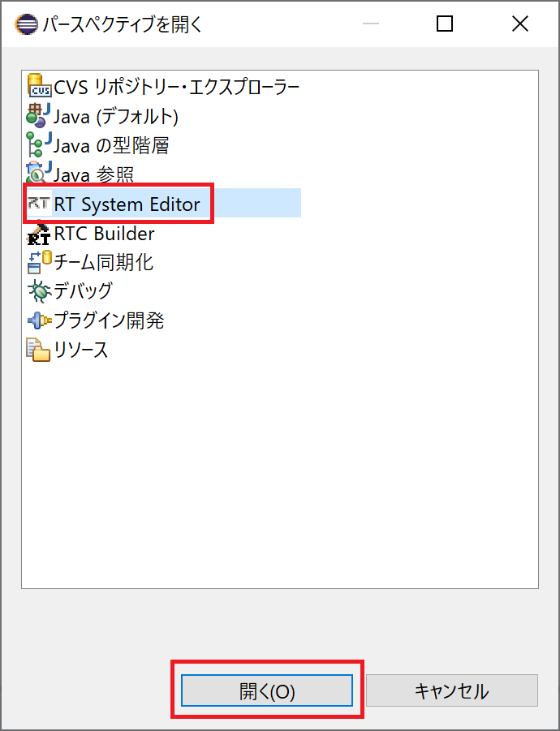Viewport: 560px width, 731px height.
Task: Choose the "RTC Builder" perspective label
Action: (104, 234)
